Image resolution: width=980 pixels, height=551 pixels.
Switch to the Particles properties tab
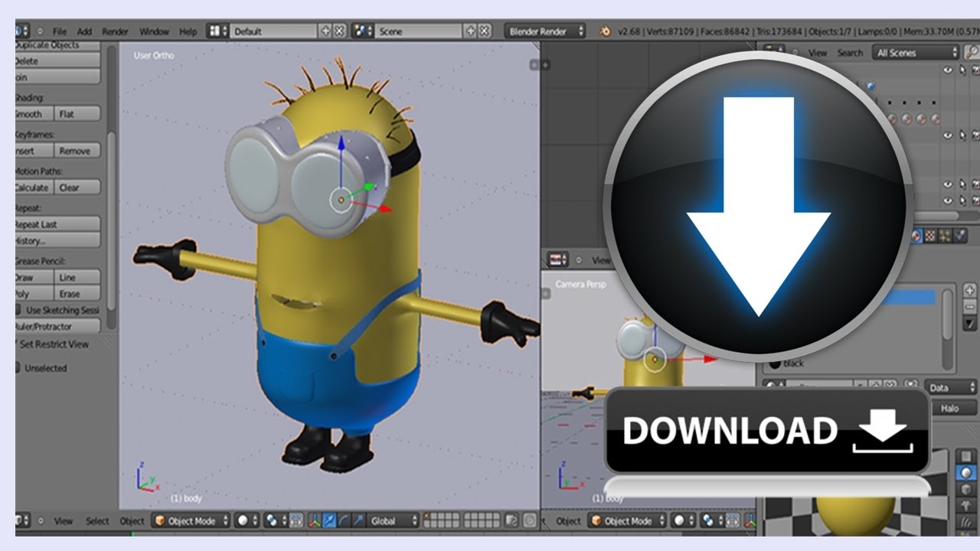point(946,236)
